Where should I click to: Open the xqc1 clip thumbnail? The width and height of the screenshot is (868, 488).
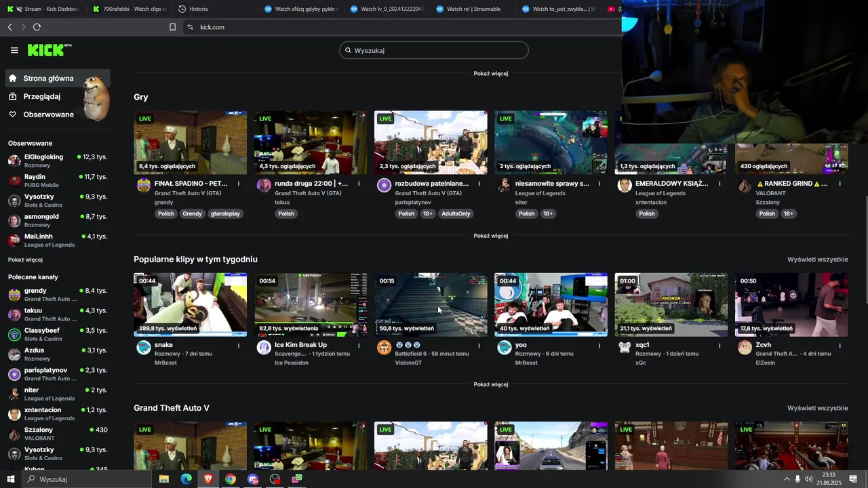(x=671, y=305)
